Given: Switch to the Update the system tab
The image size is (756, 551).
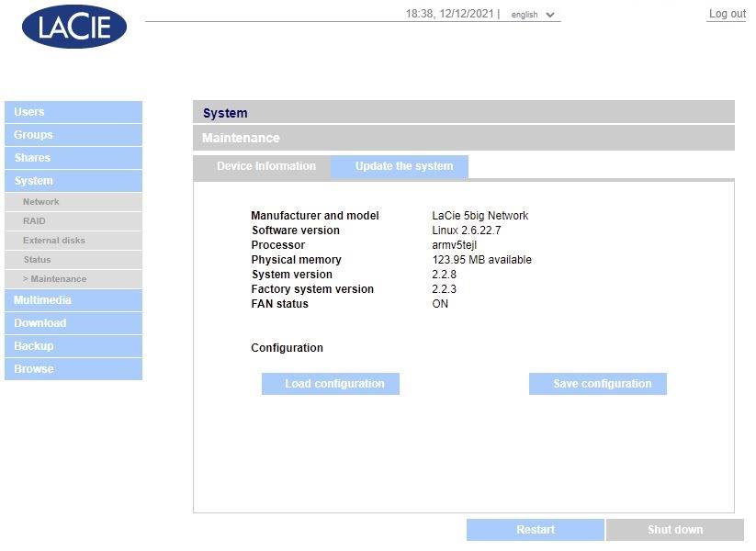Looking at the screenshot, I should 400,167.
